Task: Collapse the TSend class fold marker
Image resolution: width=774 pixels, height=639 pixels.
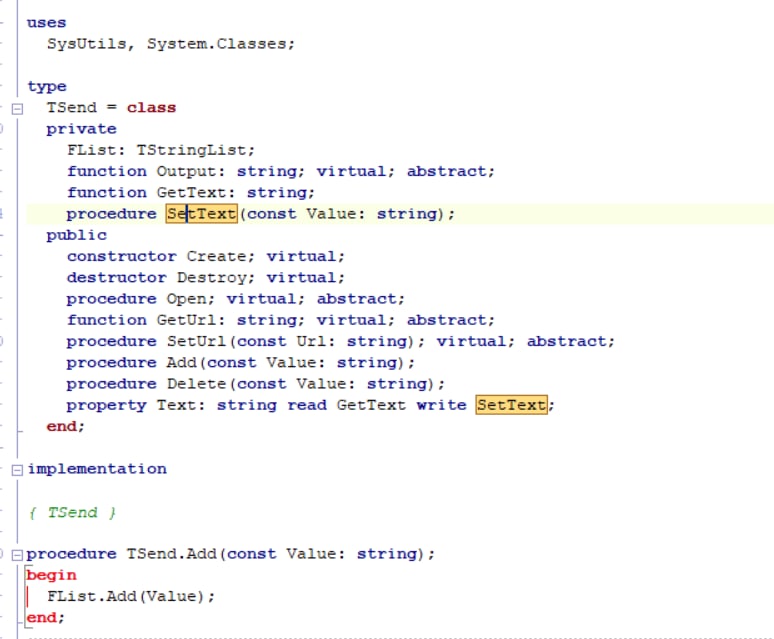Action: pyautogui.click(x=17, y=109)
